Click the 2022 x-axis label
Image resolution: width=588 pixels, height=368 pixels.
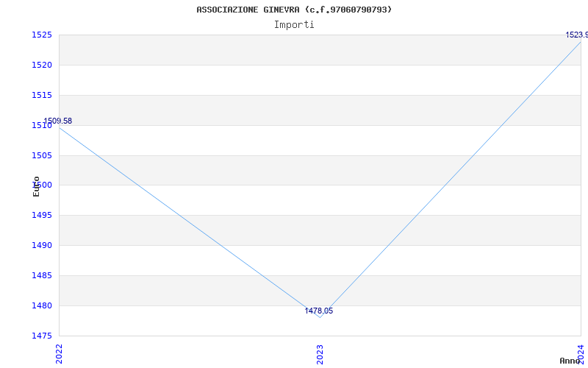click(59, 354)
